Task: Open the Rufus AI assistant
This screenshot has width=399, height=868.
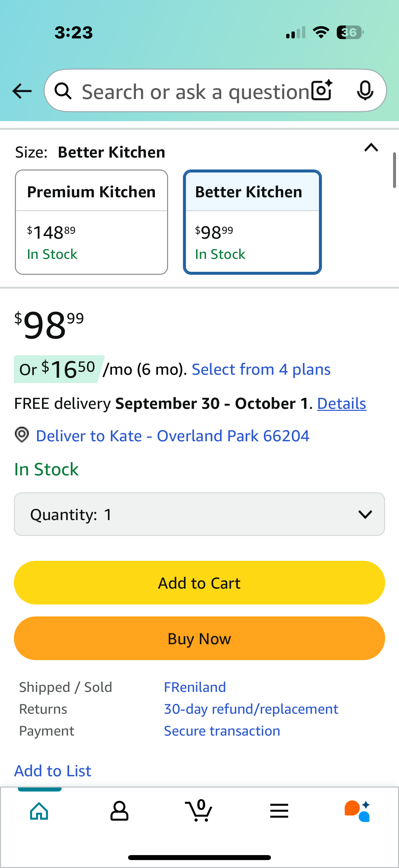Action: coord(358,811)
